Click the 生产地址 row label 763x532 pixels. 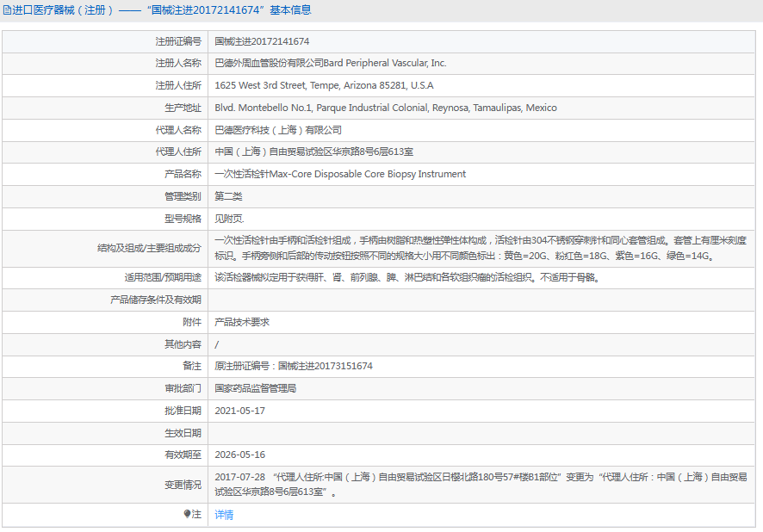tap(183, 108)
